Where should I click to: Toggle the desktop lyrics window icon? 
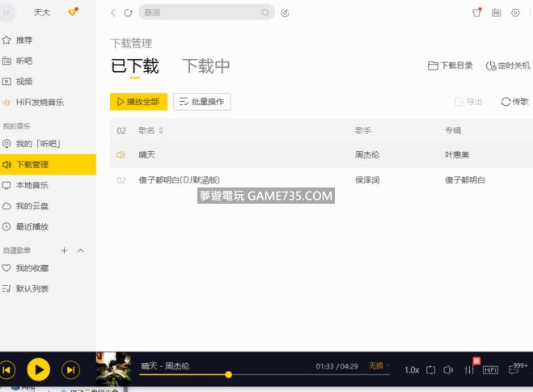click(x=430, y=369)
